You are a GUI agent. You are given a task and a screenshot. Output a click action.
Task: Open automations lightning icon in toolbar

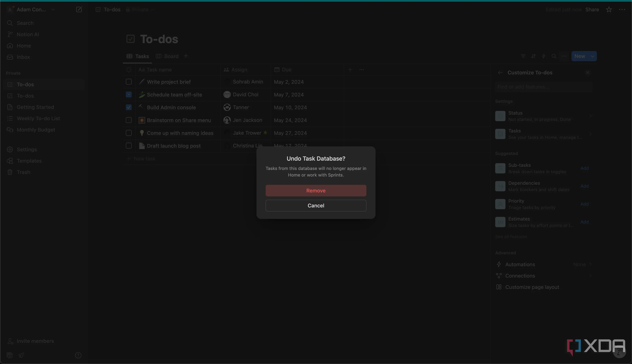click(543, 56)
